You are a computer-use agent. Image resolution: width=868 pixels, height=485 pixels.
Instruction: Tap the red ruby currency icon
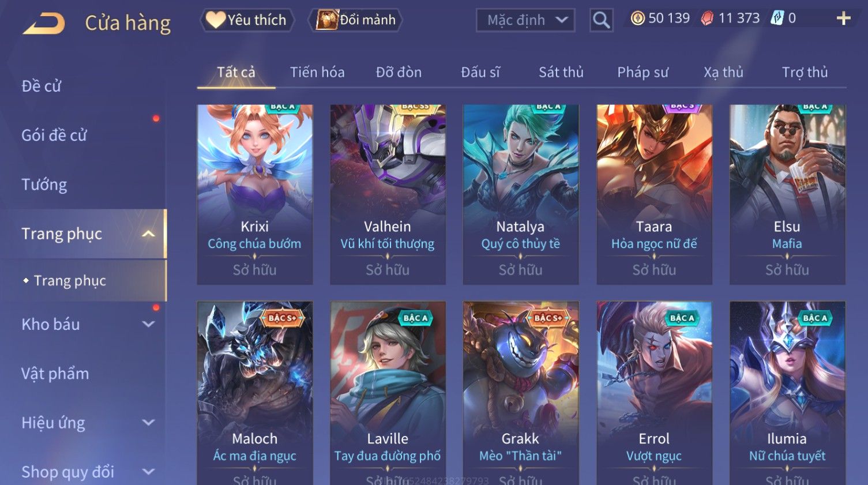coord(707,18)
